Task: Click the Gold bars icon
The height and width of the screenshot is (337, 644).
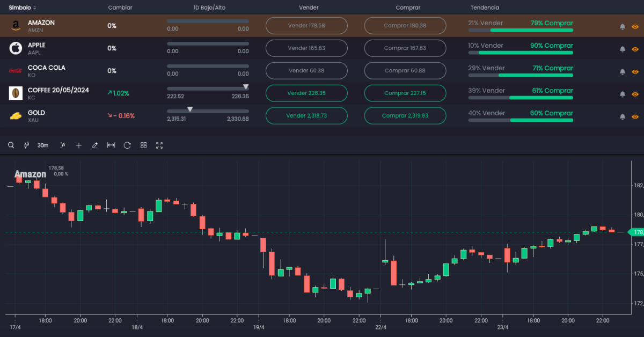Action: (x=16, y=116)
